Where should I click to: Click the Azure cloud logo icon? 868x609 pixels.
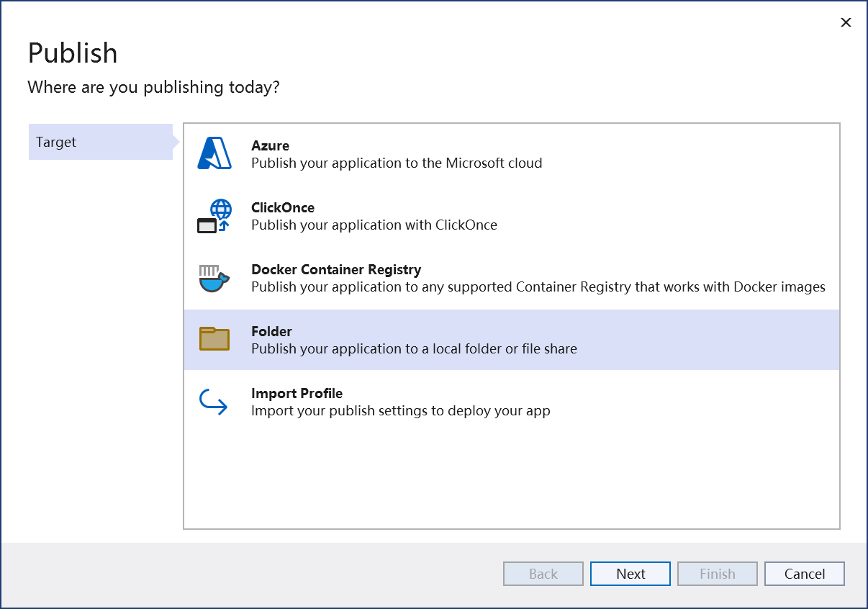pos(214,153)
